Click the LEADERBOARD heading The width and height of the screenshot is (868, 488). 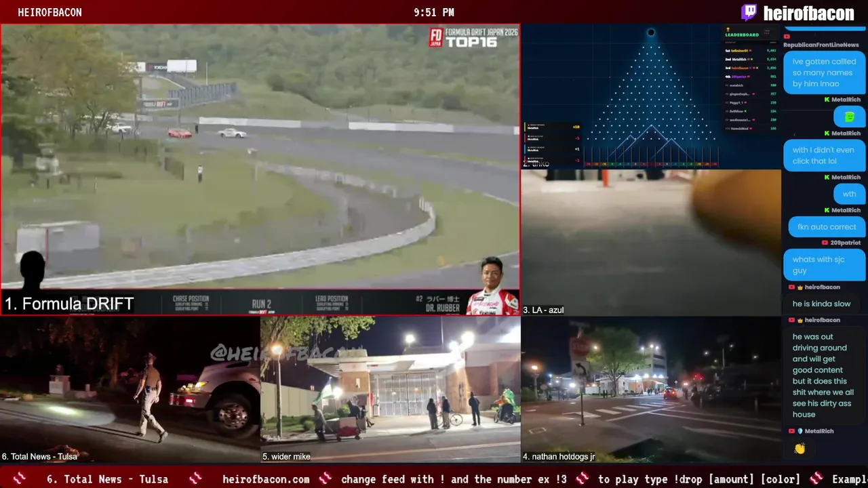click(742, 35)
